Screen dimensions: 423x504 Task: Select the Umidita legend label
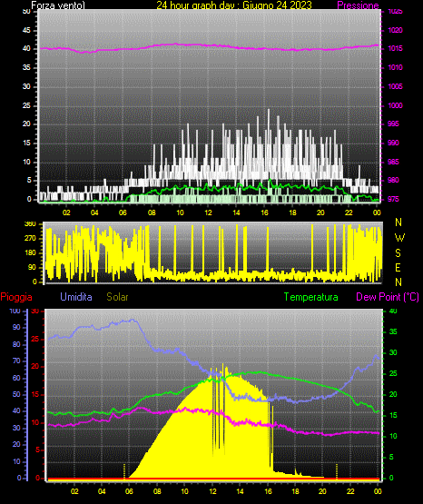[76, 297]
